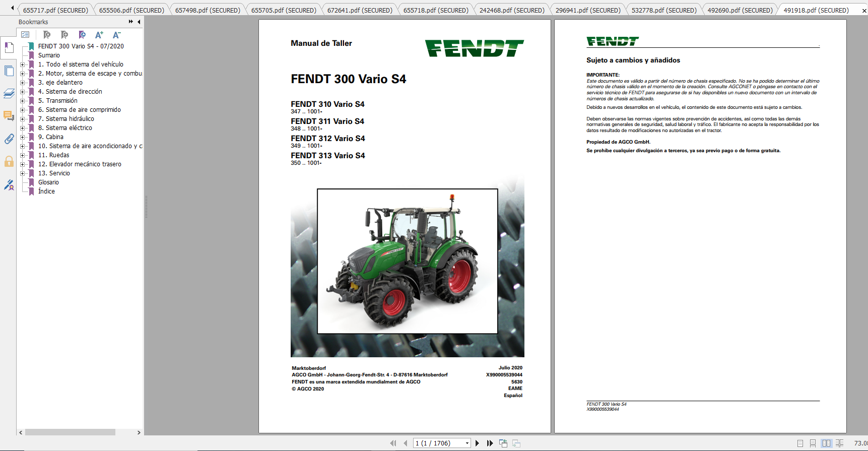Select the active 491918.pdf tab
This screenshot has height=451, width=868.
[x=816, y=10]
